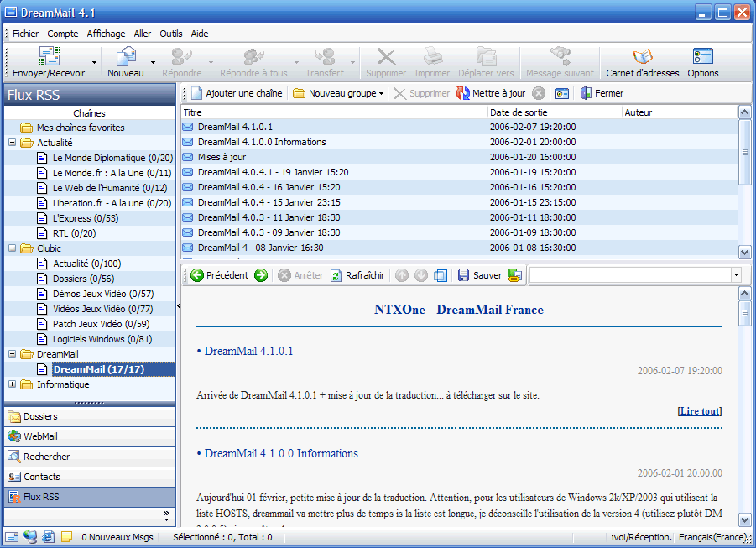Screen dimensions: 756x548
Task: Click the grey stop-update circle icon
Action: pyautogui.click(x=539, y=93)
